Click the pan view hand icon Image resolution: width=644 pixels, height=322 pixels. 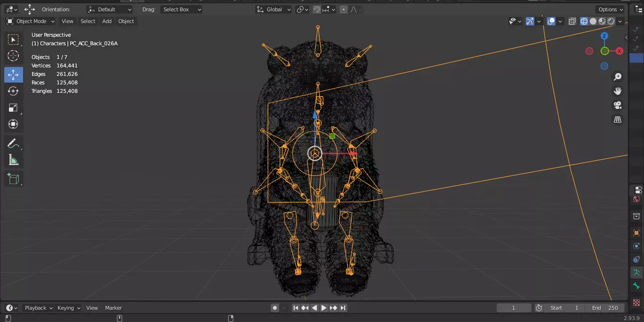[x=618, y=91]
